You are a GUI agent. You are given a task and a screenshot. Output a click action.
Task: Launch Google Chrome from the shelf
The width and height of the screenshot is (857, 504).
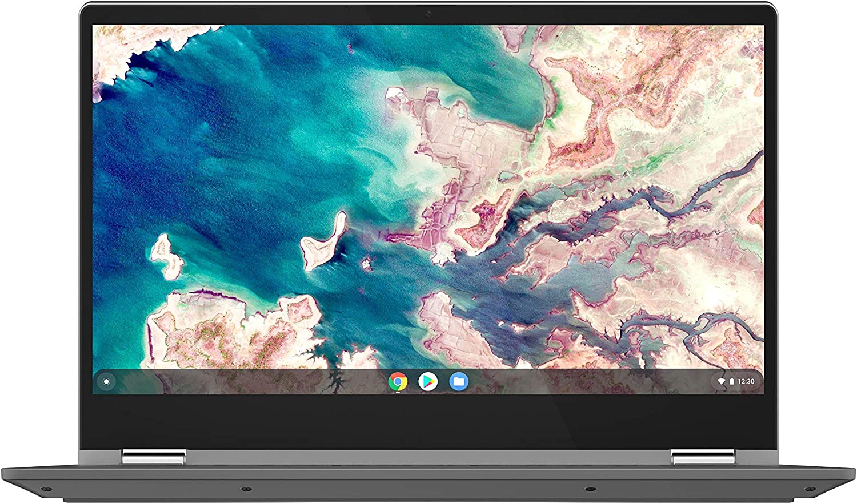398,381
